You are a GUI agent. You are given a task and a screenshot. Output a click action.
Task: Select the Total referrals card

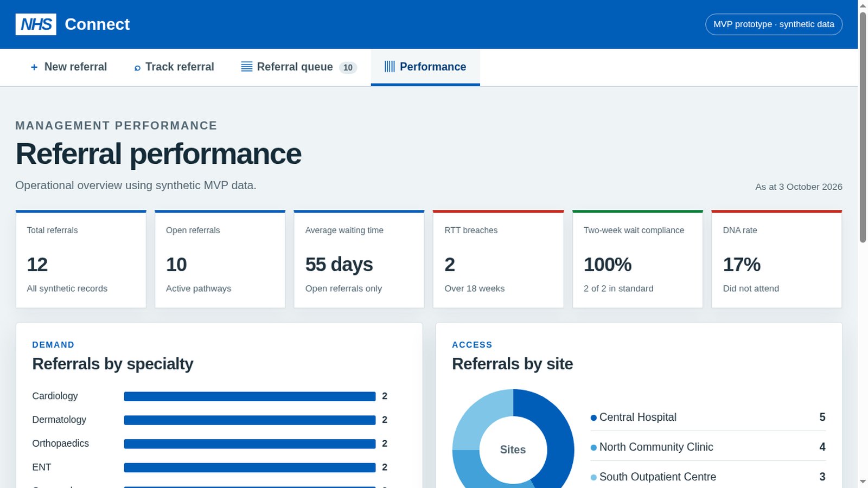click(x=81, y=259)
